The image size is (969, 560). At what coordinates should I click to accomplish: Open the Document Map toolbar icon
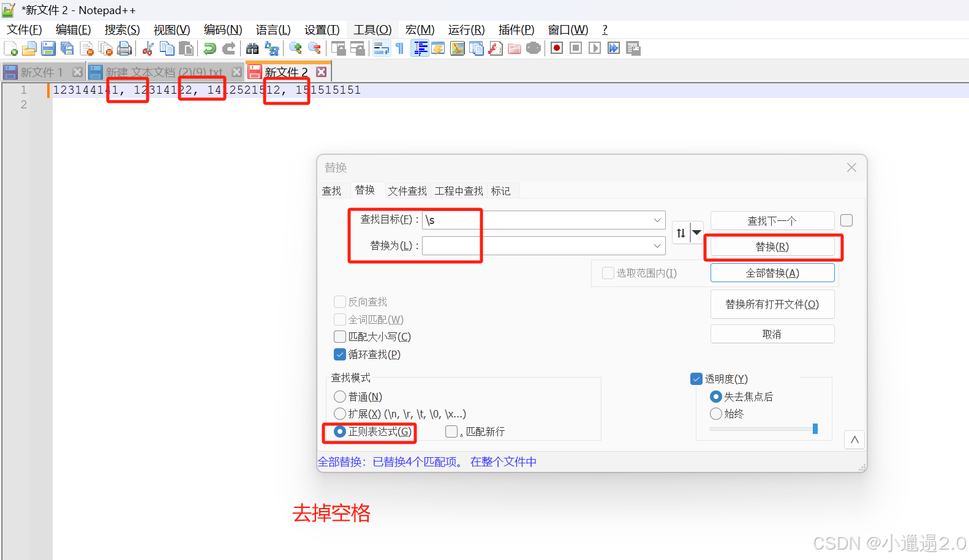[458, 48]
